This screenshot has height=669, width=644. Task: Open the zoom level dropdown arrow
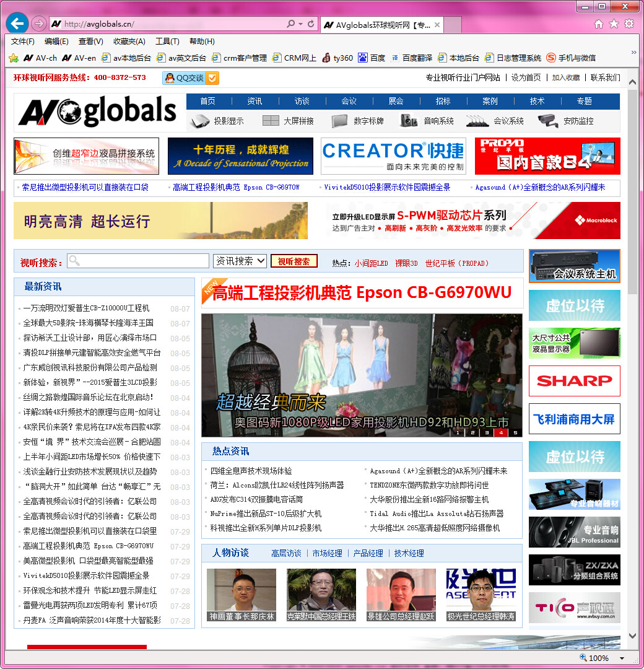[622, 658]
